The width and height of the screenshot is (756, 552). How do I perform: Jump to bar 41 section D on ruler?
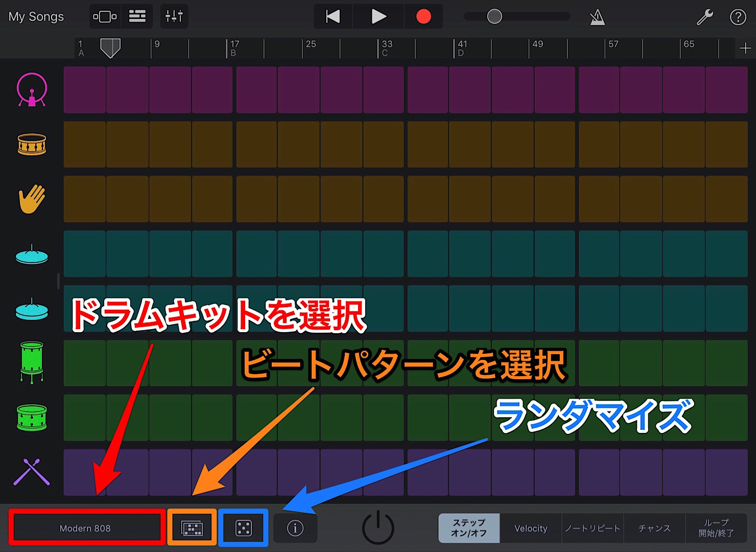[462, 48]
